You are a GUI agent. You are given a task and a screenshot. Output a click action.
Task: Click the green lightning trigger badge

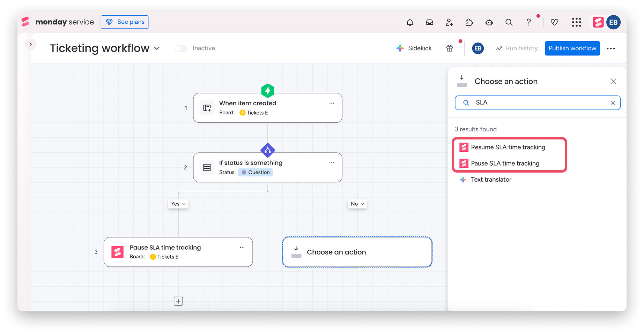point(268,91)
